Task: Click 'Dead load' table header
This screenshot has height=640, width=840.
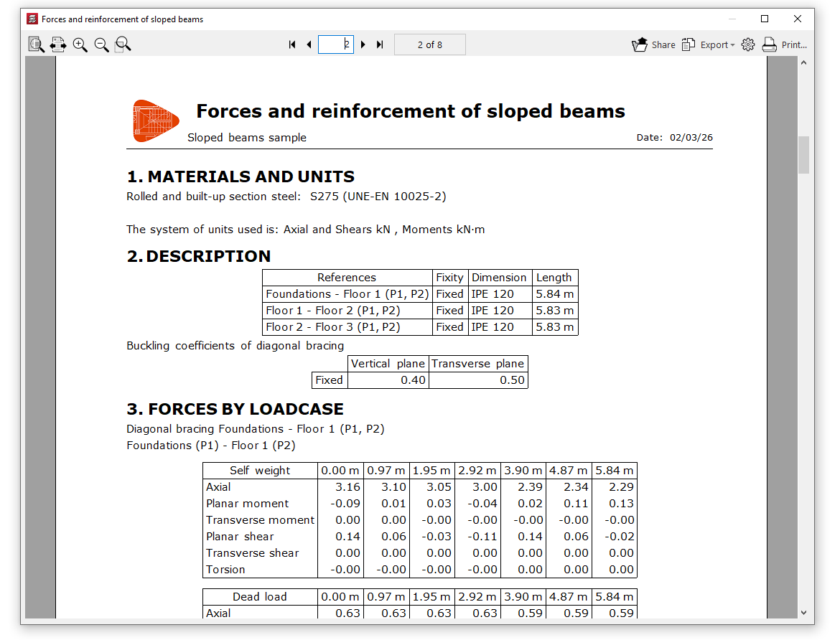Action: pyautogui.click(x=260, y=597)
